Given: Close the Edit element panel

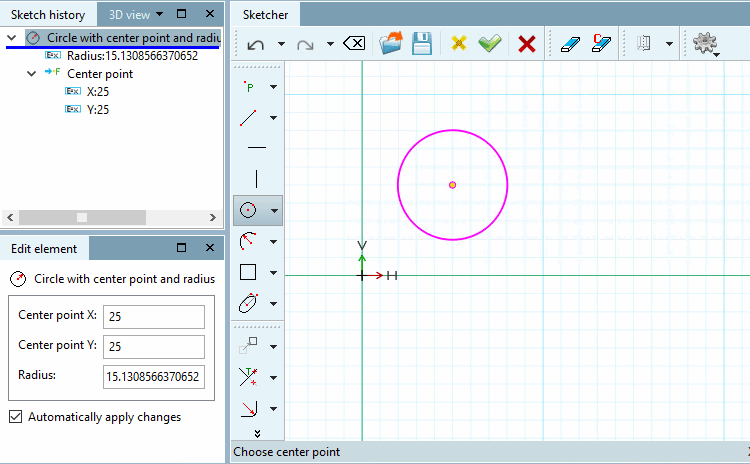Looking at the screenshot, I should (x=210, y=247).
